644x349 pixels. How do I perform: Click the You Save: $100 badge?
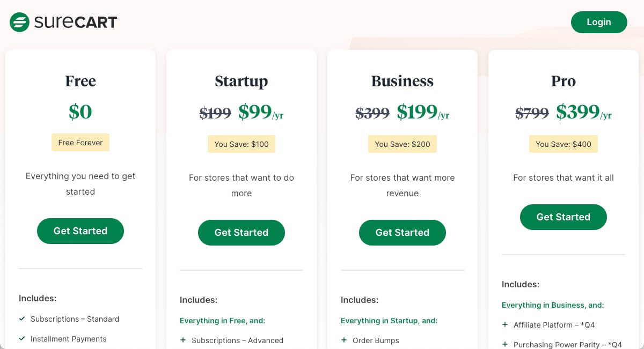tap(241, 144)
